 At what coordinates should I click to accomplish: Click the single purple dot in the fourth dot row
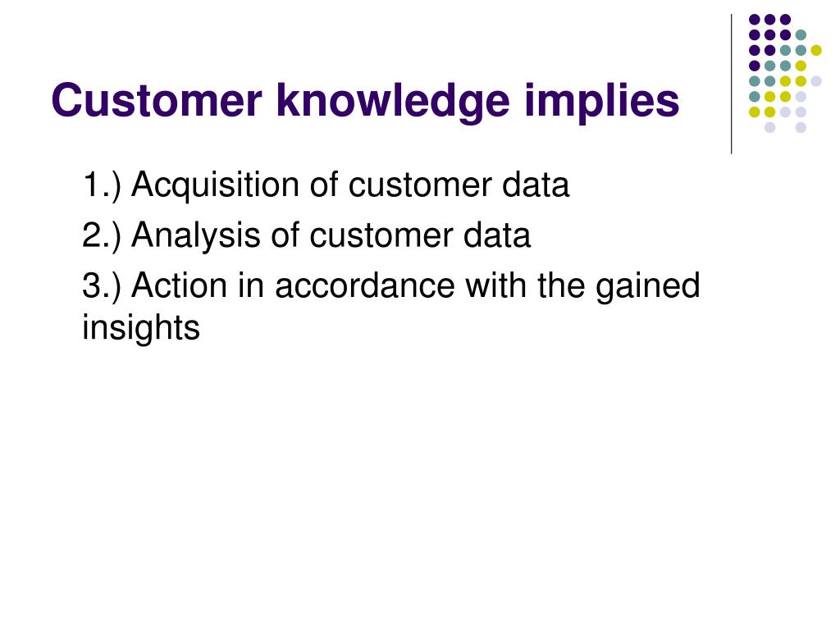coord(755,66)
